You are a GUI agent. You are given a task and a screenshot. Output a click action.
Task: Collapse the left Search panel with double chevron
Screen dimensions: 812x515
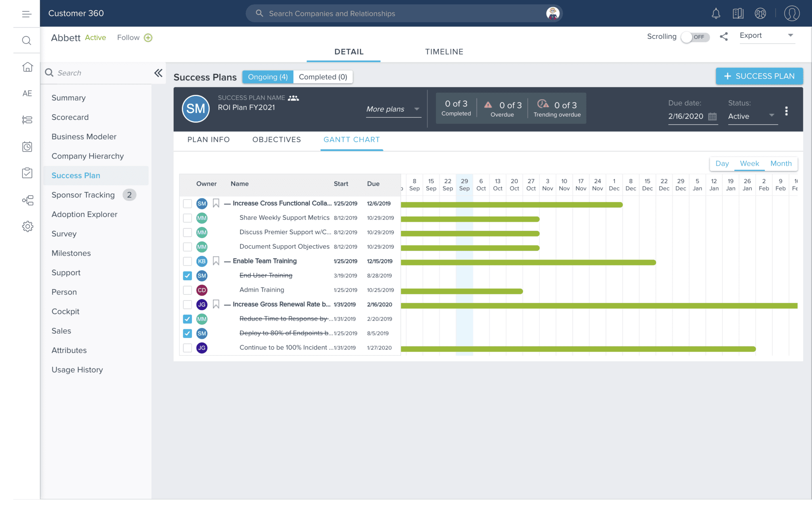pos(158,73)
